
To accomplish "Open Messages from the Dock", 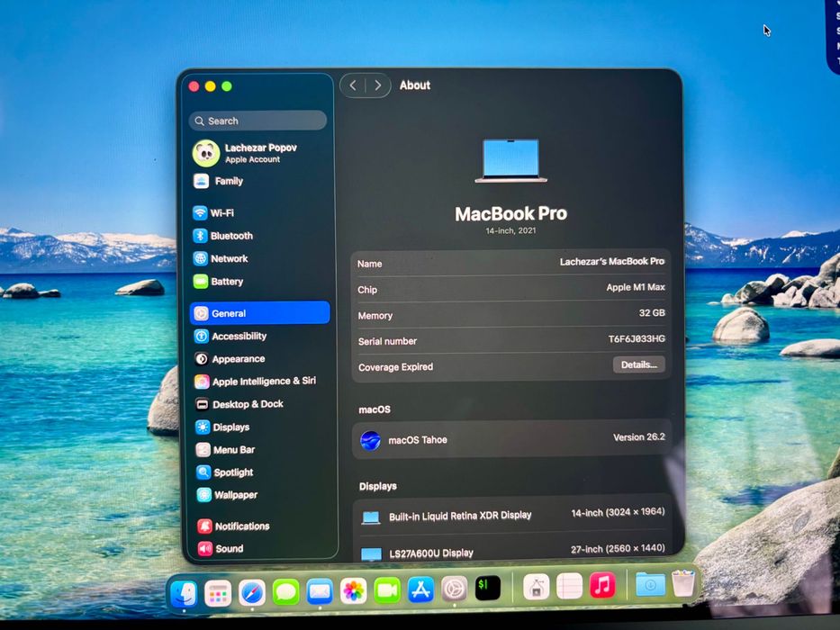I will (286, 592).
